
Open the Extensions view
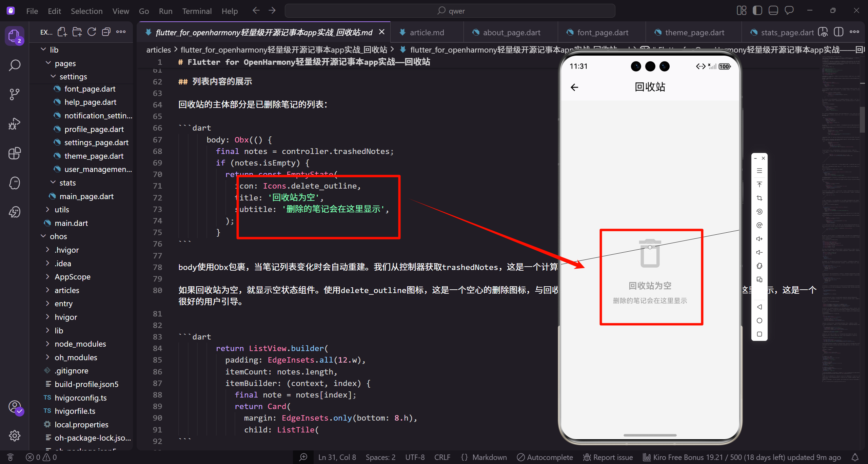pos(14,153)
